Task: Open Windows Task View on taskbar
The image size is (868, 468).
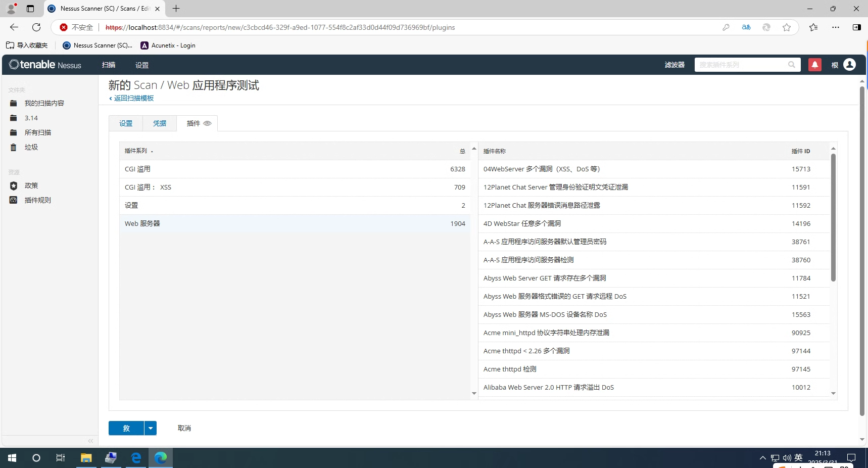Action: point(60,458)
